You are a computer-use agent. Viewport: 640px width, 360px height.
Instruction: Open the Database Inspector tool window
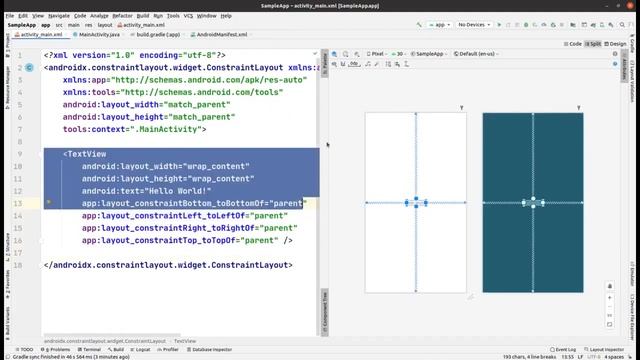pos(209,349)
